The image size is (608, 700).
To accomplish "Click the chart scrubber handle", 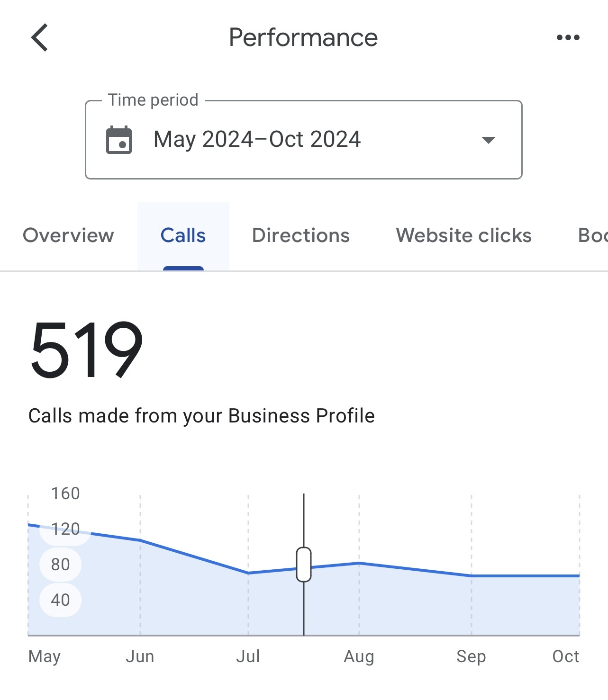I will [304, 564].
